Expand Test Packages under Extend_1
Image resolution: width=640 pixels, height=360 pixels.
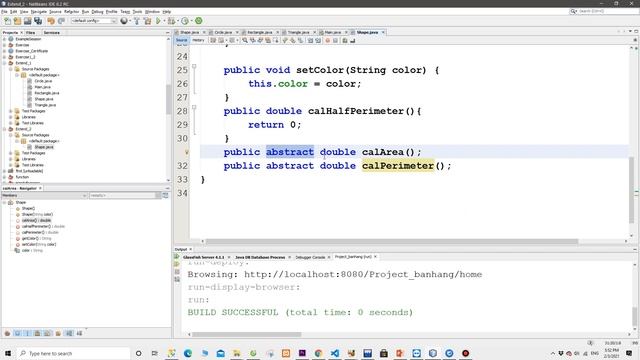pyautogui.click(x=11, y=111)
